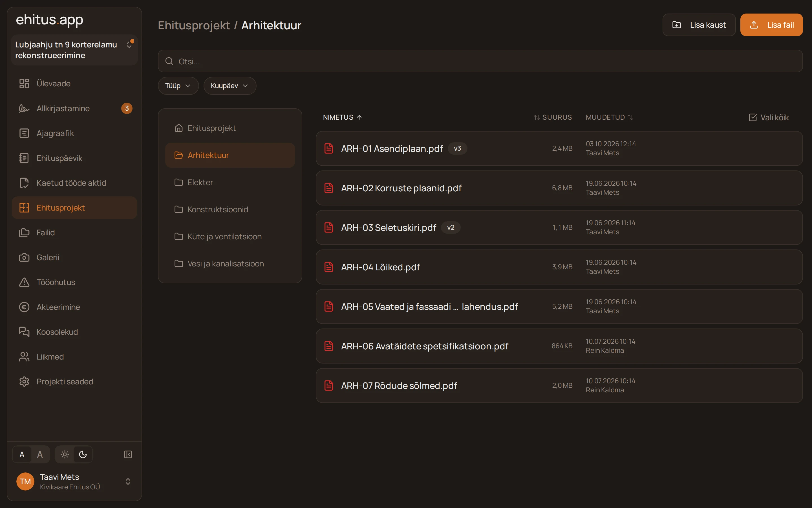Click the Projekti seaded gear icon
Screen dimensions: 812x508
point(24,382)
